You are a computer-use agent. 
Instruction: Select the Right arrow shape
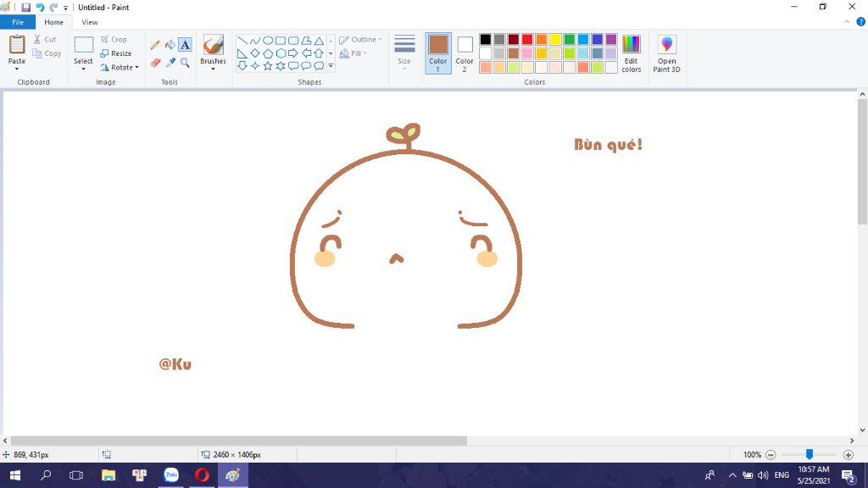pyautogui.click(x=293, y=53)
